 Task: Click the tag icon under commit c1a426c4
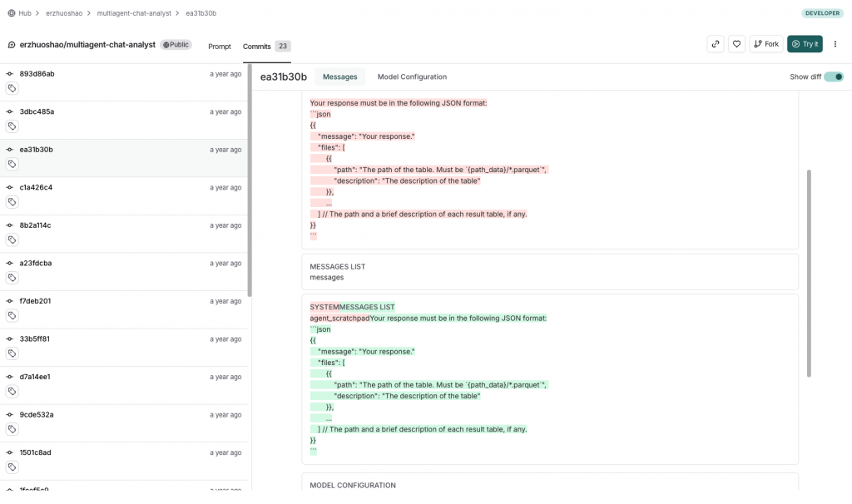click(12, 202)
